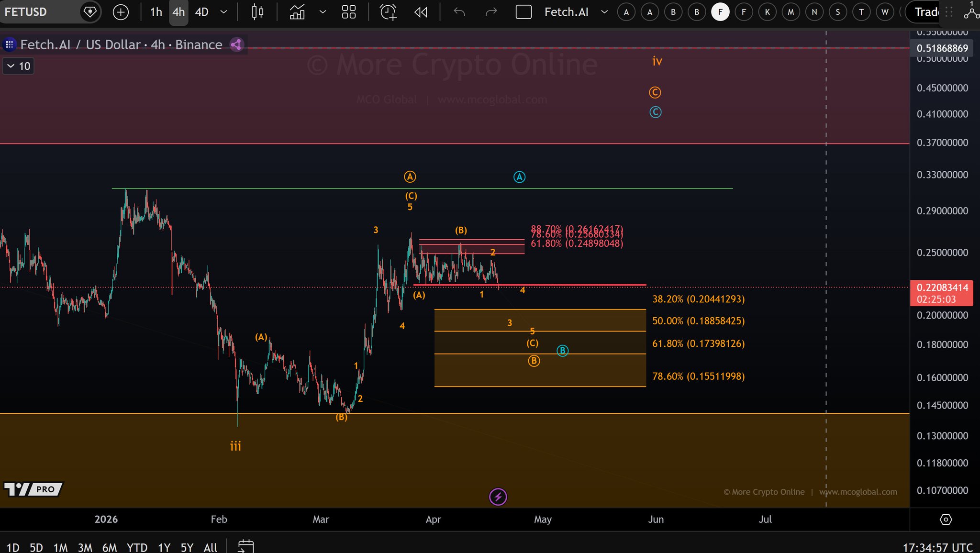
Task: Switch to the 1h timeframe
Action: [156, 12]
